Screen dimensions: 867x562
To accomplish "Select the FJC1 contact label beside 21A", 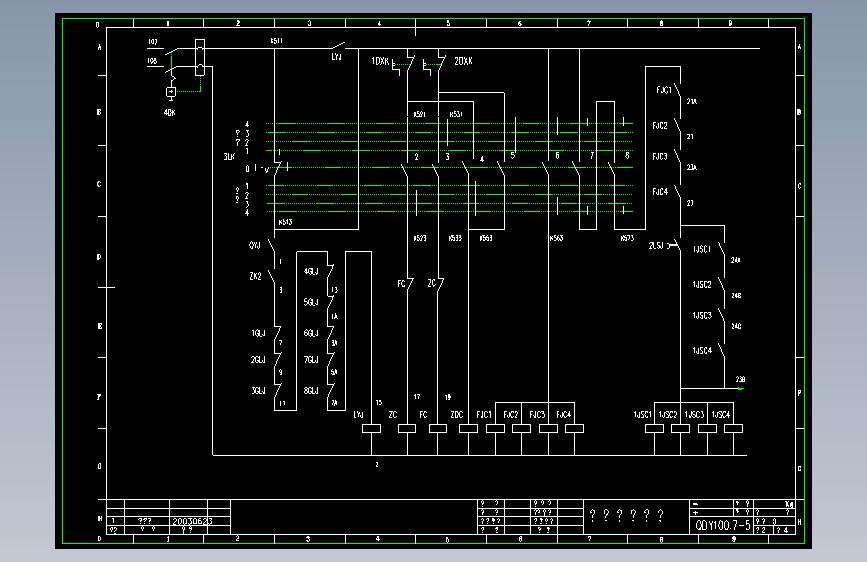I will click(x=664, y=90).
